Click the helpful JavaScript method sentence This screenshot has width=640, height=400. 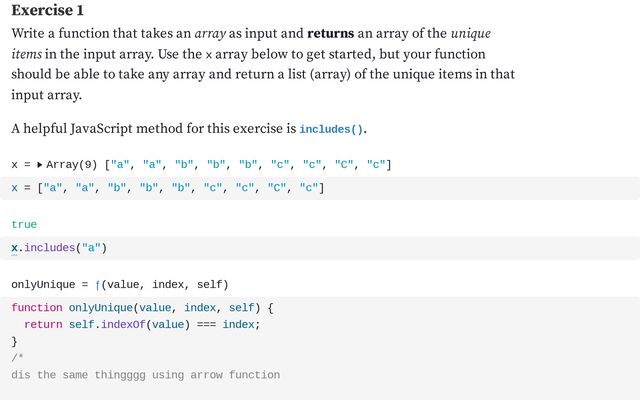tap(150, 128)
